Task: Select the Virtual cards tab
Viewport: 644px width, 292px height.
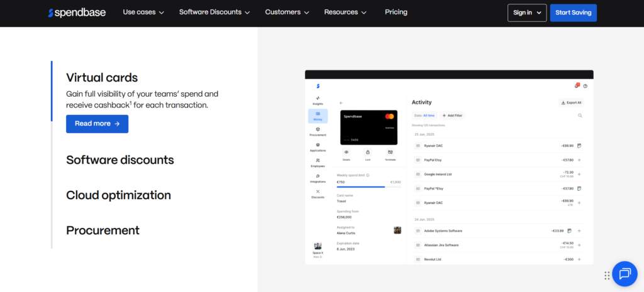Action: coord(102,77)
